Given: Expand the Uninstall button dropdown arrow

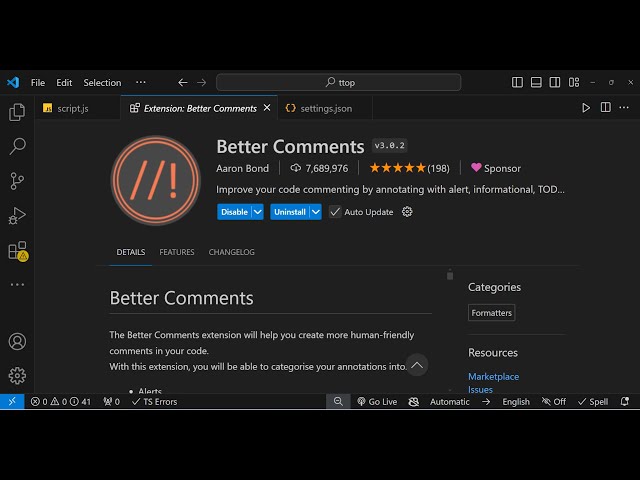Looking at the screenshot, I should [315, 212].
